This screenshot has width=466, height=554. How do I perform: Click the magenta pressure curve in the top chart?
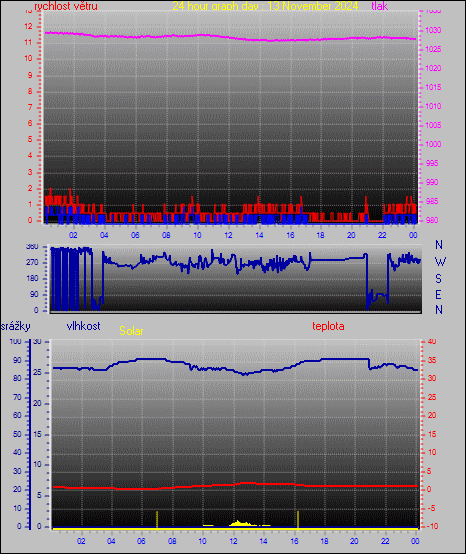pyautogui.click(x=230, y=38)
